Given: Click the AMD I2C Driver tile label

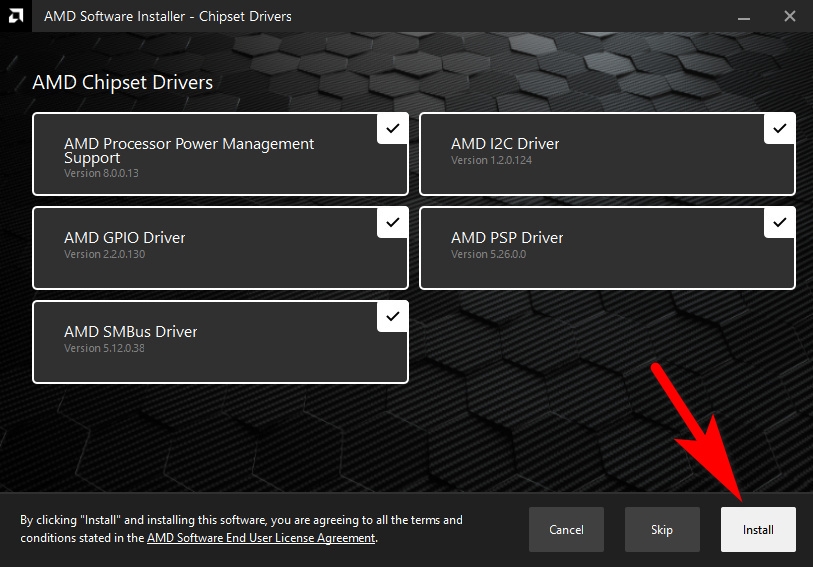Looking at the screenshot, I should click(505, 144).
